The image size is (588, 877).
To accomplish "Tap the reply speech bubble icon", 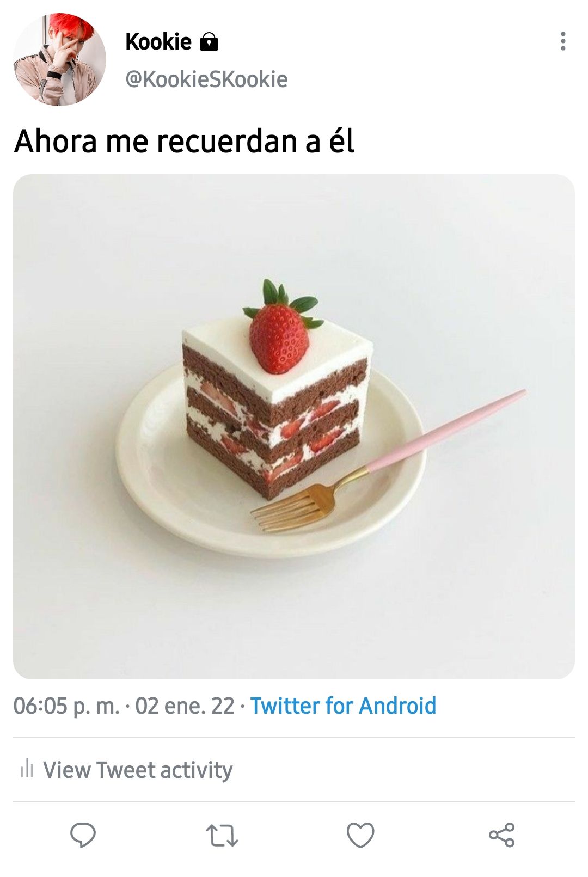I will click(x=83, y=835).
